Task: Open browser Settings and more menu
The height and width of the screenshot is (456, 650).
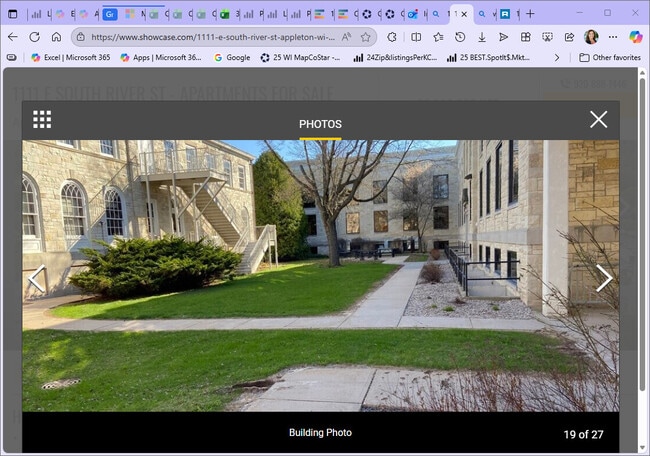Action: pyautogui.click(x=613, y=37)
